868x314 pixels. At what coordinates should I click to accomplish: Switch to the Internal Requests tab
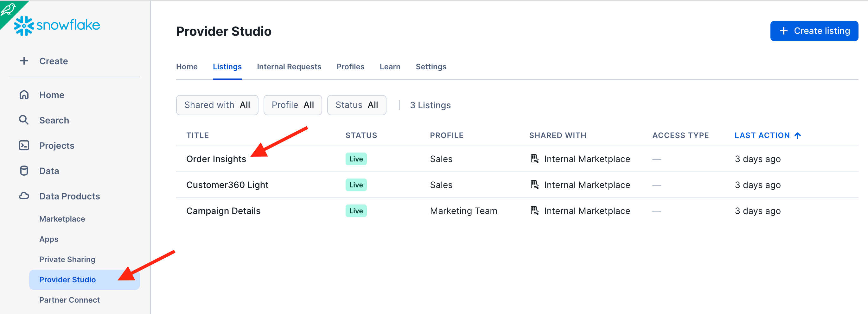pyautogui.click(x=289, y=67)
